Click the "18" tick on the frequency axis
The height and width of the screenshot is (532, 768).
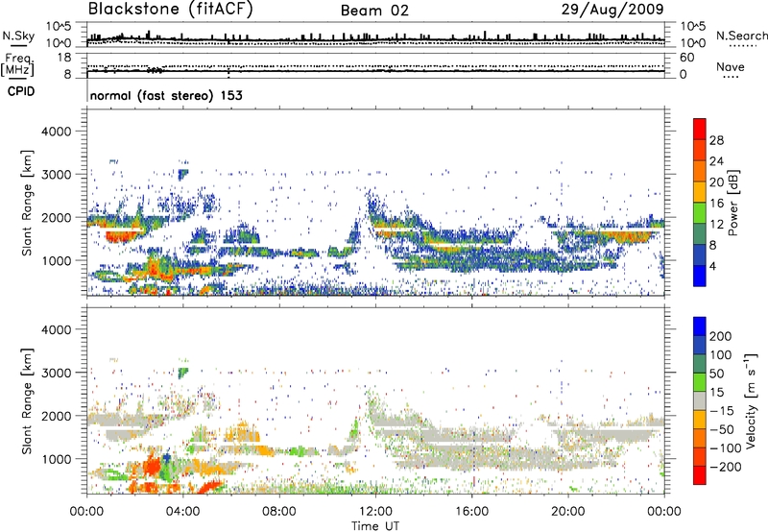(64, 58)
